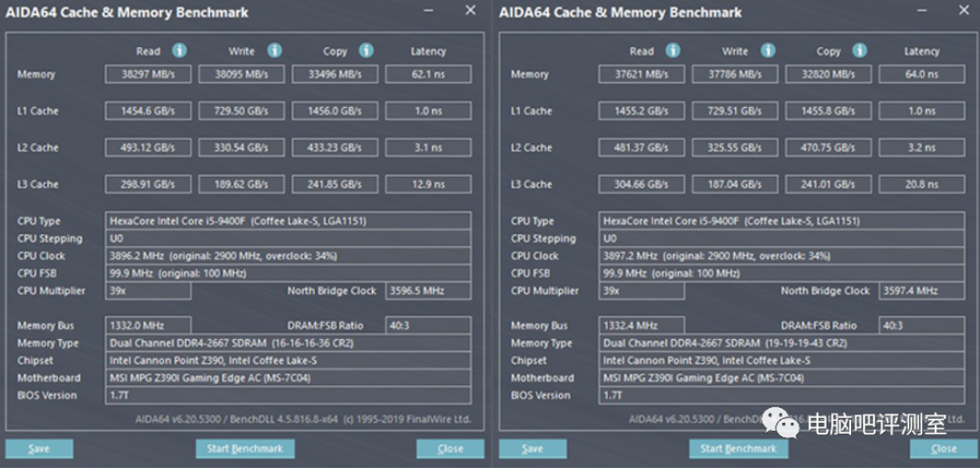
Task: Select L3 Cache read 304.66 GB/s value
Action: click(x=642, y=184)
